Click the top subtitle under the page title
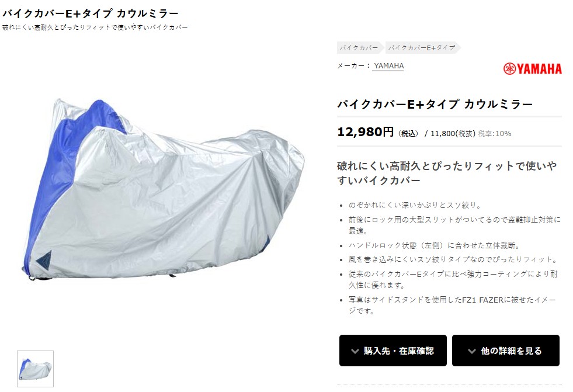This screenshot has height=392, width=573. pyautogui.click(x=95, y=27)
